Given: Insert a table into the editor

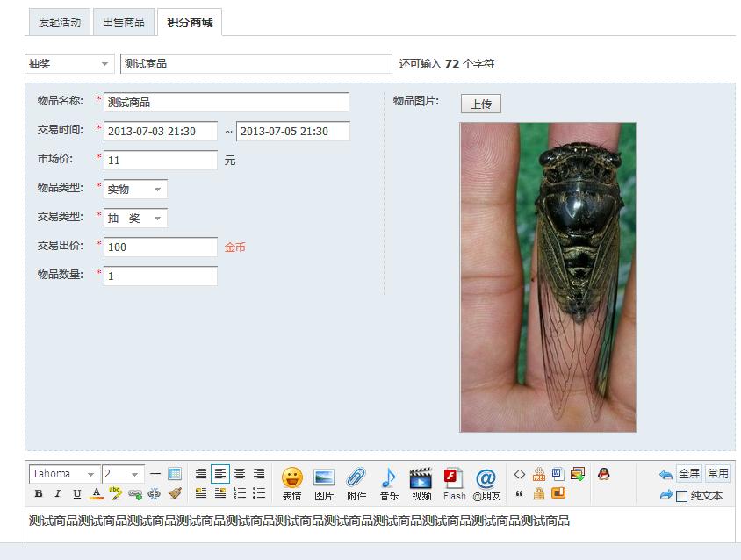Looking at the screenshot, I should 175,473.
